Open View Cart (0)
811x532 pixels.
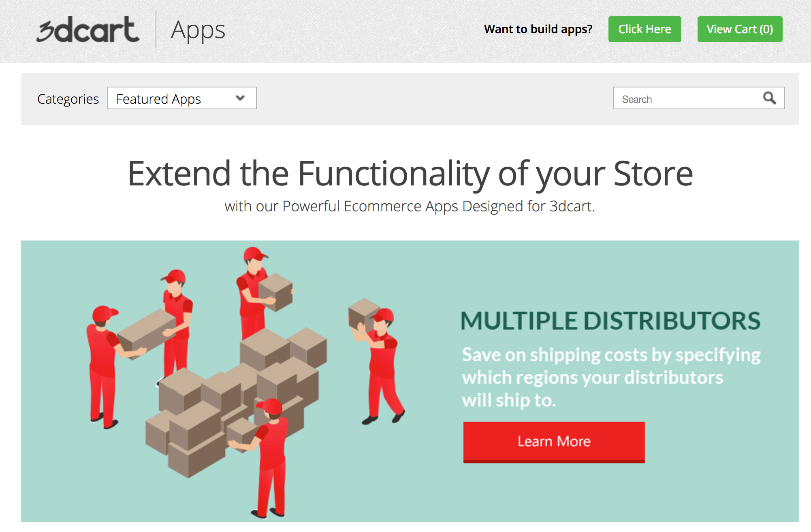740,29
